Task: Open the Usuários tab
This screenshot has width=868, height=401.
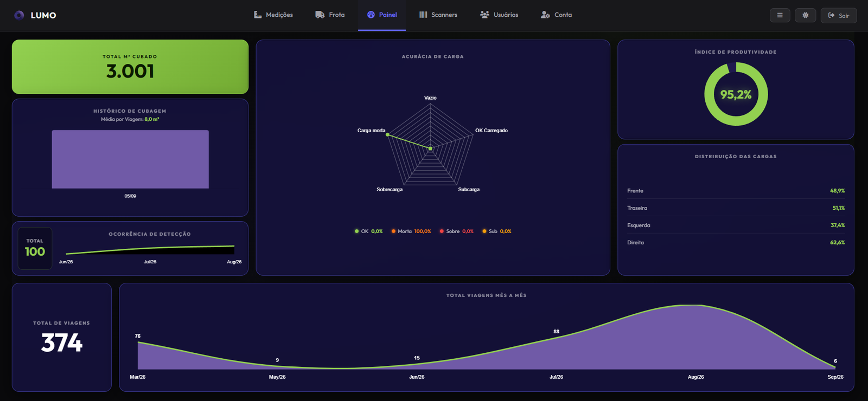Action: (x=499, y=15)
